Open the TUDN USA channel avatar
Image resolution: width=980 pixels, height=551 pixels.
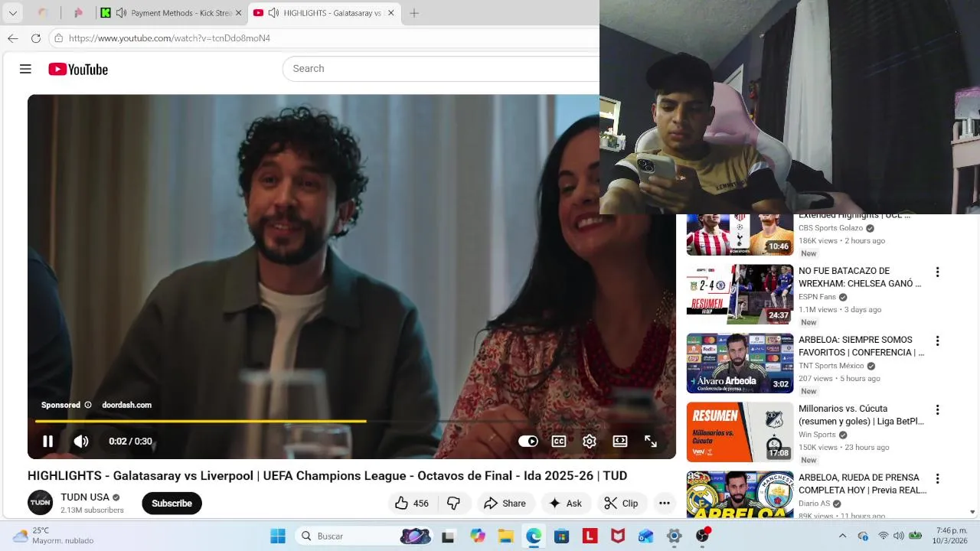41,503
